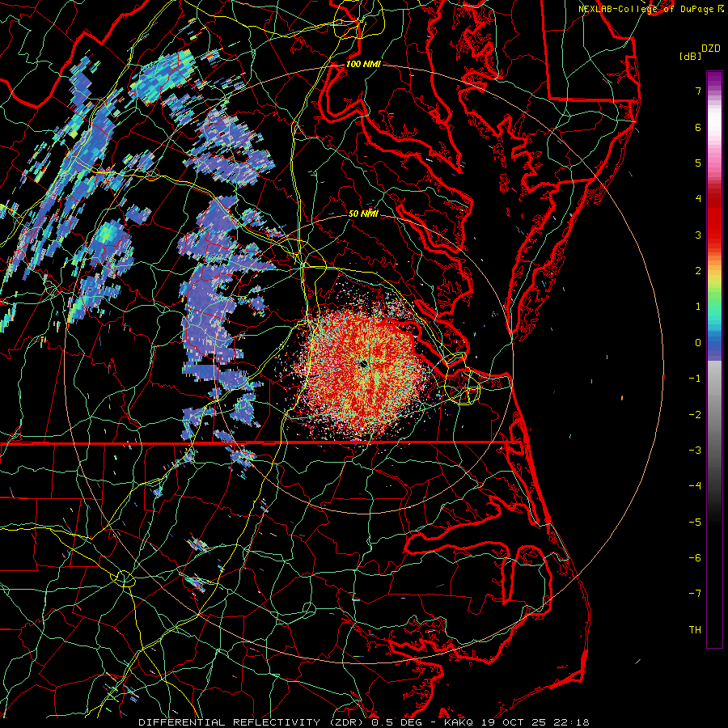Click the 3 value on color scale
This screenshot has height=728, width=728.
[x=698, y=235]
